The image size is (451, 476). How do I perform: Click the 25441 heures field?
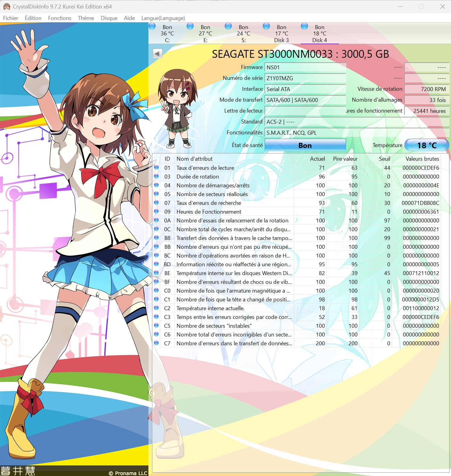coord(427,111)
